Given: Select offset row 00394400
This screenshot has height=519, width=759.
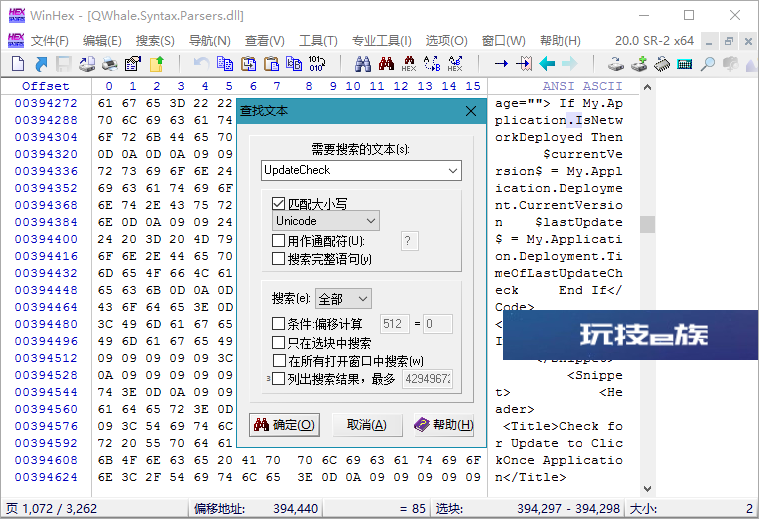Looking at the screenshot, I should [x=46, y=239].
